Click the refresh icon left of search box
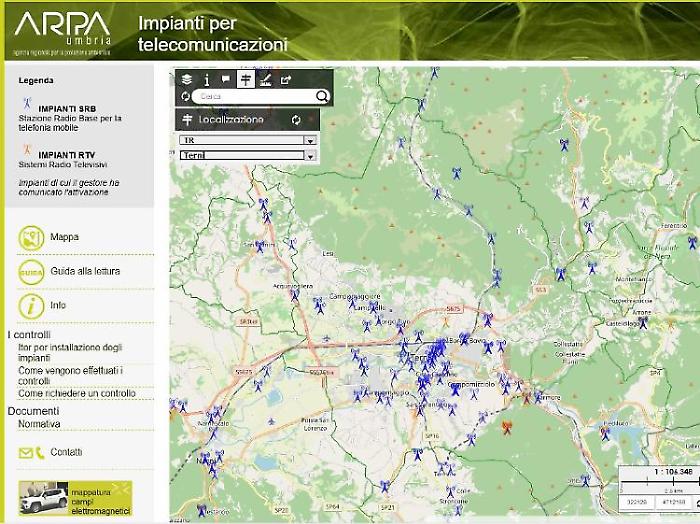 click(x=185, y=96)
